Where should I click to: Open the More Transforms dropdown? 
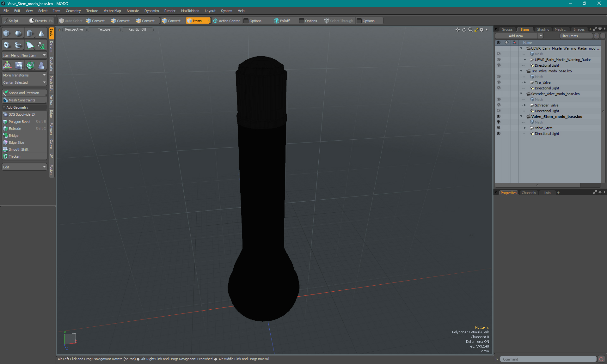(x=24, y=75)
